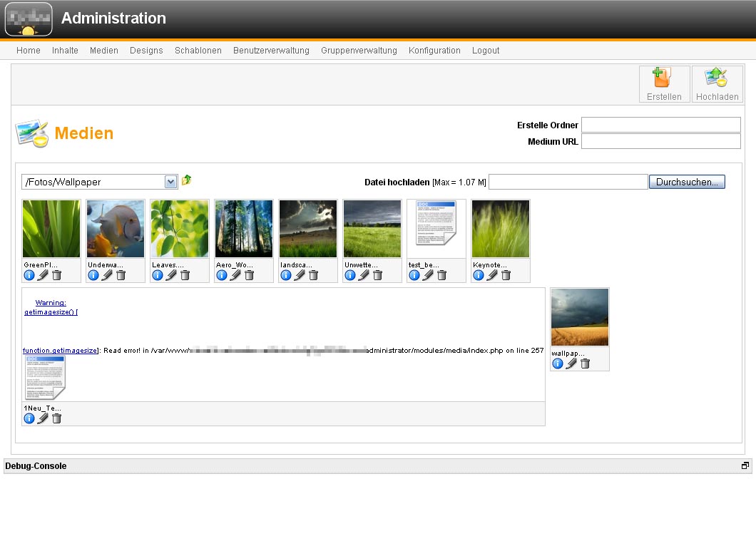This screenshot has width=756, height=536.
Task: Delete the Leaves... image via trash icon
Action: tap(185, 275)
